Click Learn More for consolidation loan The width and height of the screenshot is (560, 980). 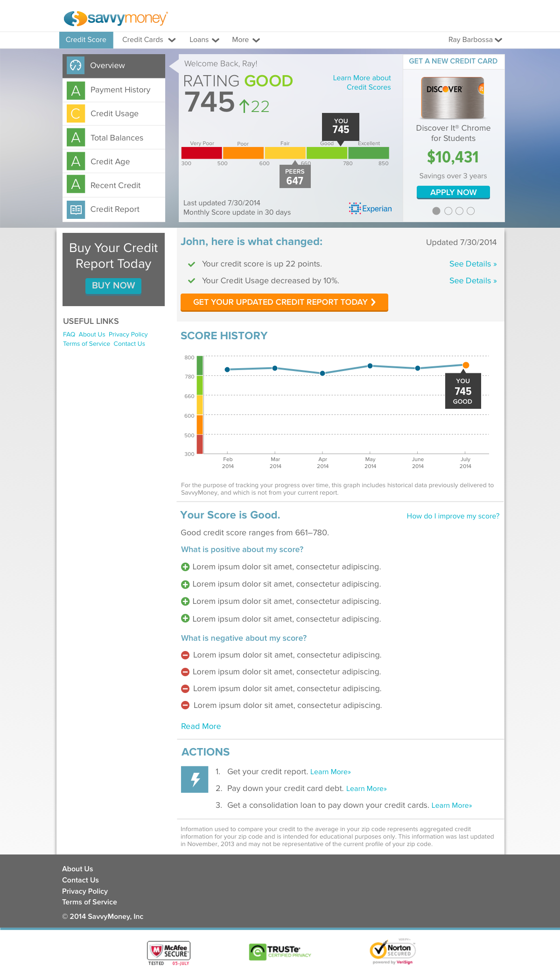tap(452, 805)
